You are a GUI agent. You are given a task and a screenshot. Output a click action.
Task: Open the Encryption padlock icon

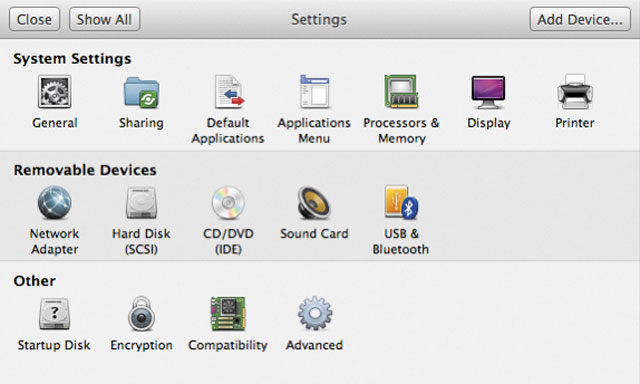click(x=141, y=313)
